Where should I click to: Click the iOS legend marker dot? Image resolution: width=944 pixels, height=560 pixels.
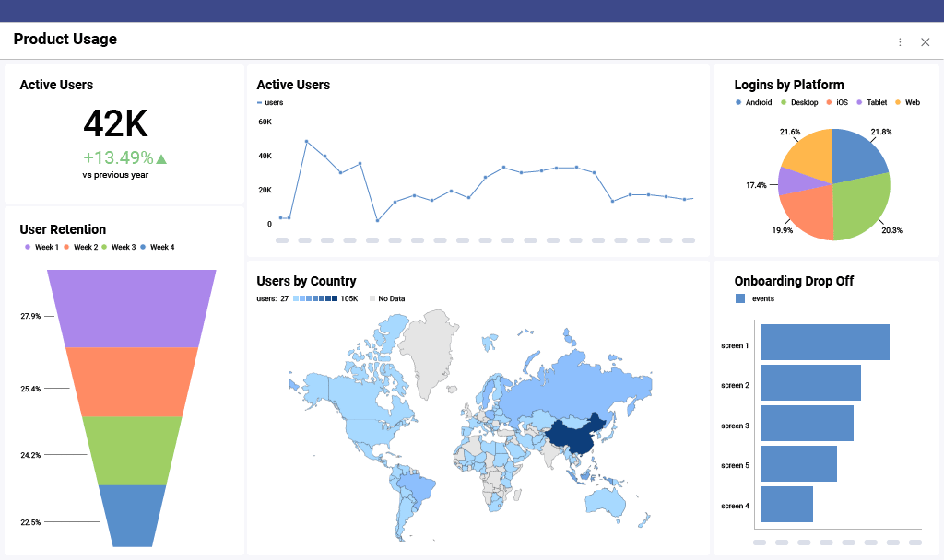pyautogui.click(x=829, y=102)
